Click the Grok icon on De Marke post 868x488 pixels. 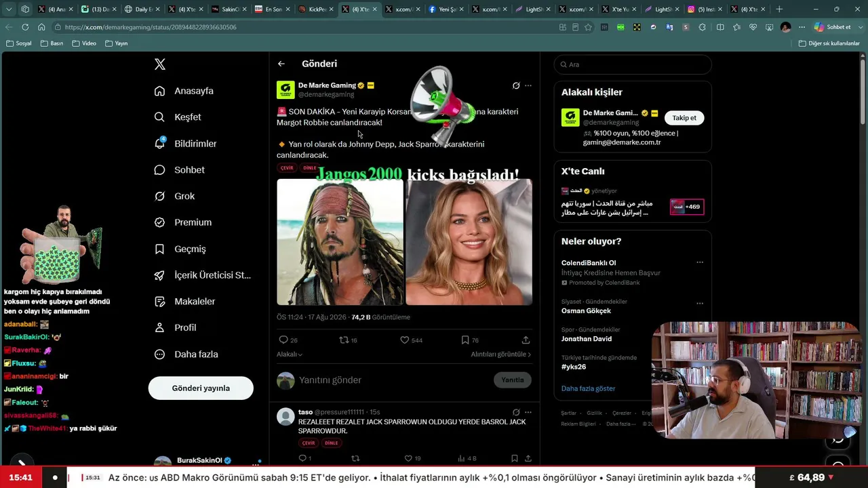click(x=516, y=85)
